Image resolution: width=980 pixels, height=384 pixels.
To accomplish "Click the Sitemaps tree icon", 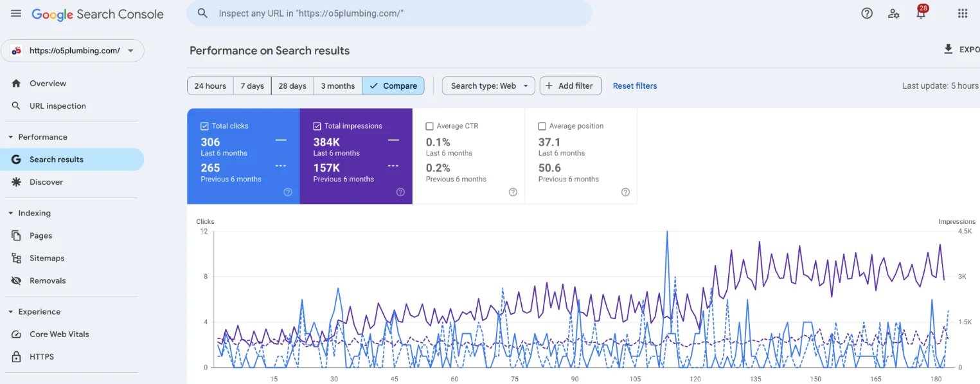I will click(17, 258).
